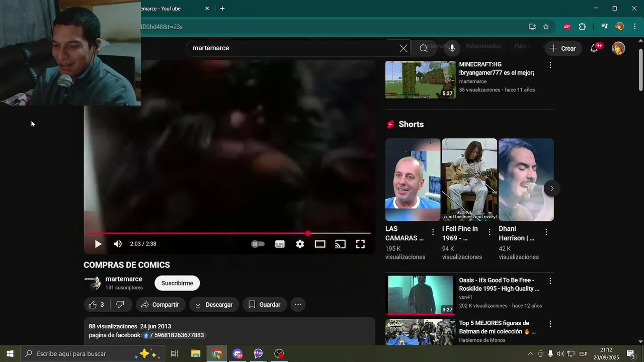Open more actions three-dot menu below video

298,305
